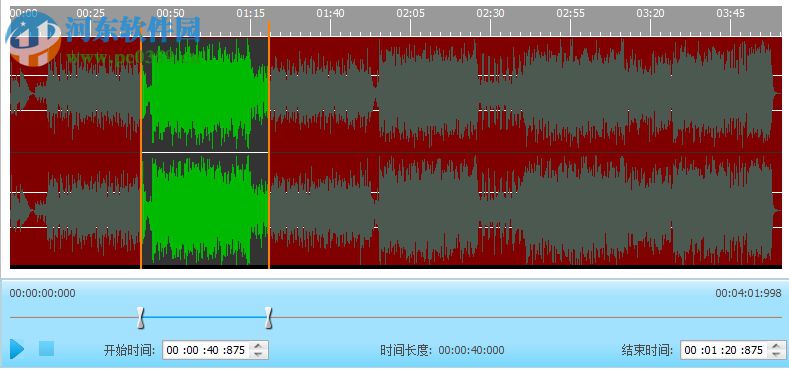Click the duration value 00:00:40:000
Image resolution: width=789 pixels, height=376 pixels.
(471, 350)
